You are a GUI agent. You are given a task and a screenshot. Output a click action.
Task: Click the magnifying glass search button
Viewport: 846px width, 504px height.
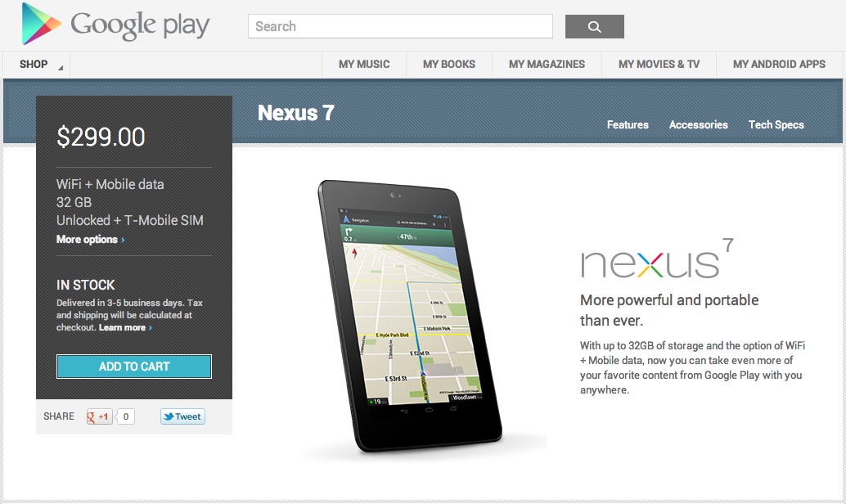pyautogui.click(x=595, y=26)
